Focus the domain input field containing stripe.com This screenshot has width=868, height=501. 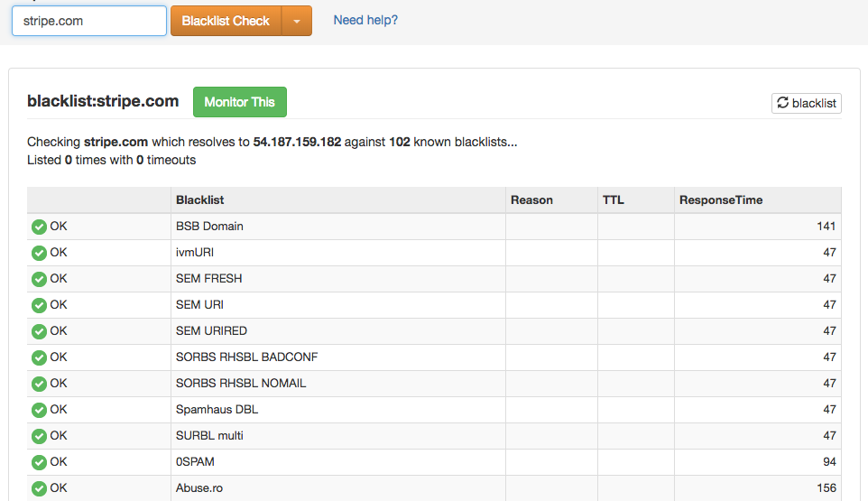(88, 21)
